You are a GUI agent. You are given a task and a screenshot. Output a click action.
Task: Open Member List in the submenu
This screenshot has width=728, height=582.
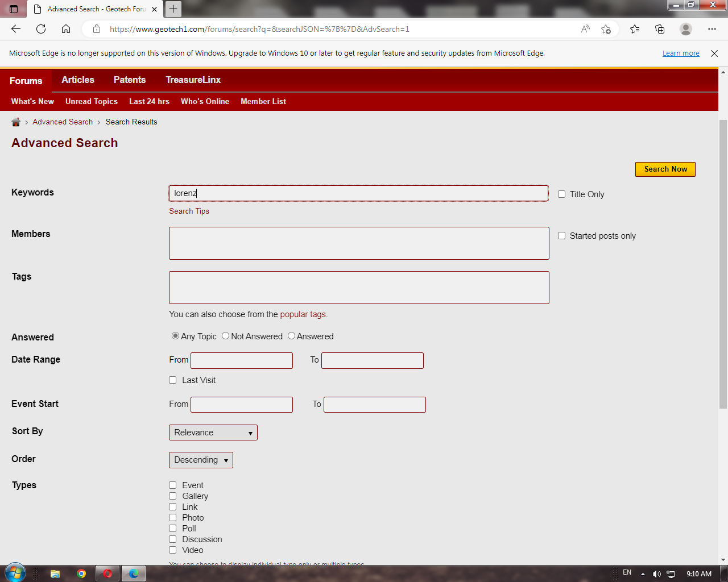(263, 102)
